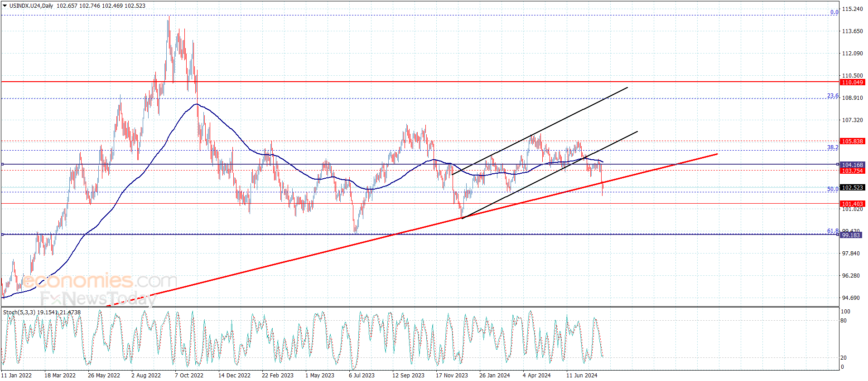Click the black 102.523 current price tag
Image resolution: width=868 pixels, height=381 pixels.
point(852,187)
